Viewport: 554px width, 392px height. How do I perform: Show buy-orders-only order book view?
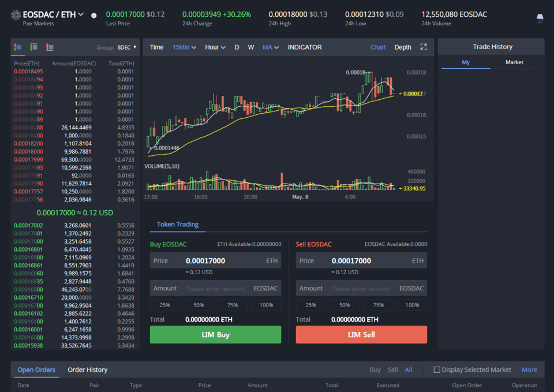(x=34, y=47)
